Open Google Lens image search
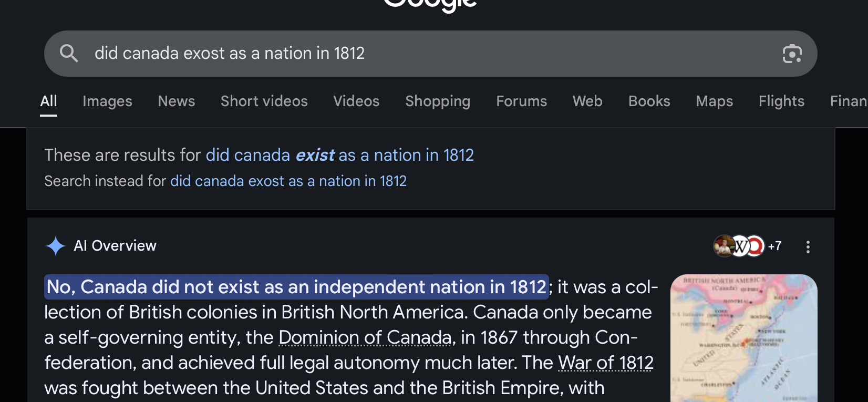 [792, 54]
